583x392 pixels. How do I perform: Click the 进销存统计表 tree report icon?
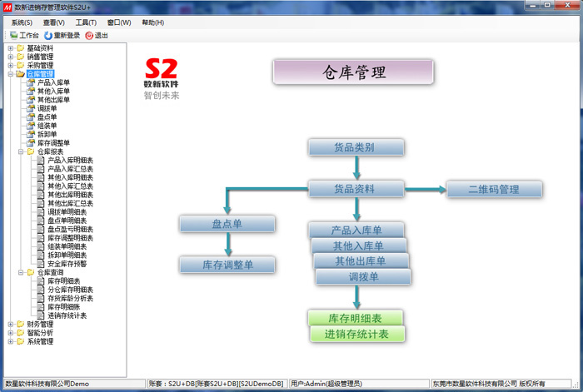[x=41, y=315]
